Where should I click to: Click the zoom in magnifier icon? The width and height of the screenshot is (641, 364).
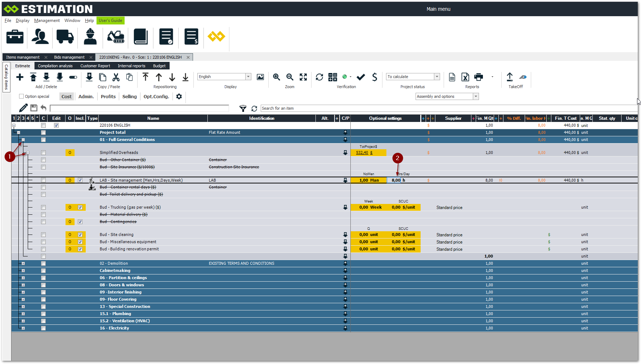pyautogui.click(x=277, y=77)
